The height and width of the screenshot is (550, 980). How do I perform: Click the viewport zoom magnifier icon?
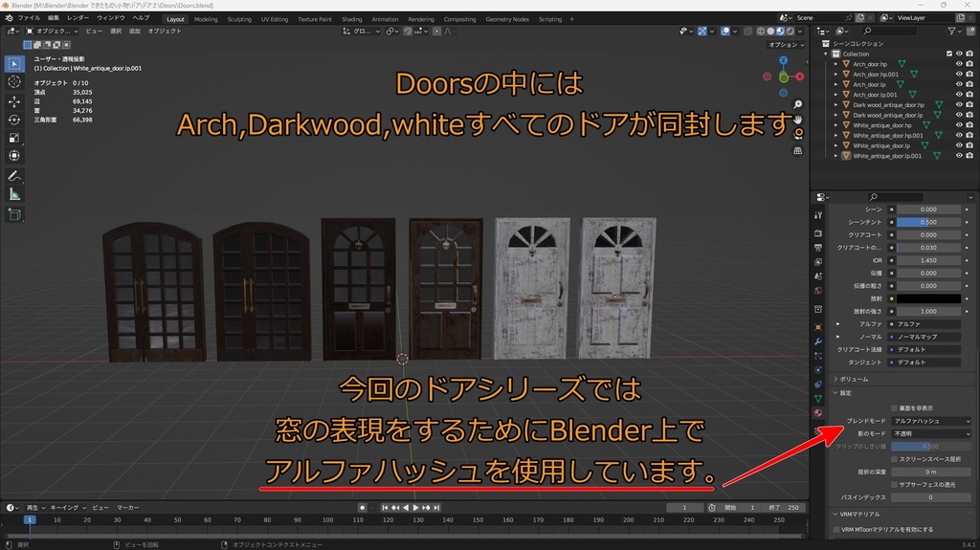tap(797, 104)
